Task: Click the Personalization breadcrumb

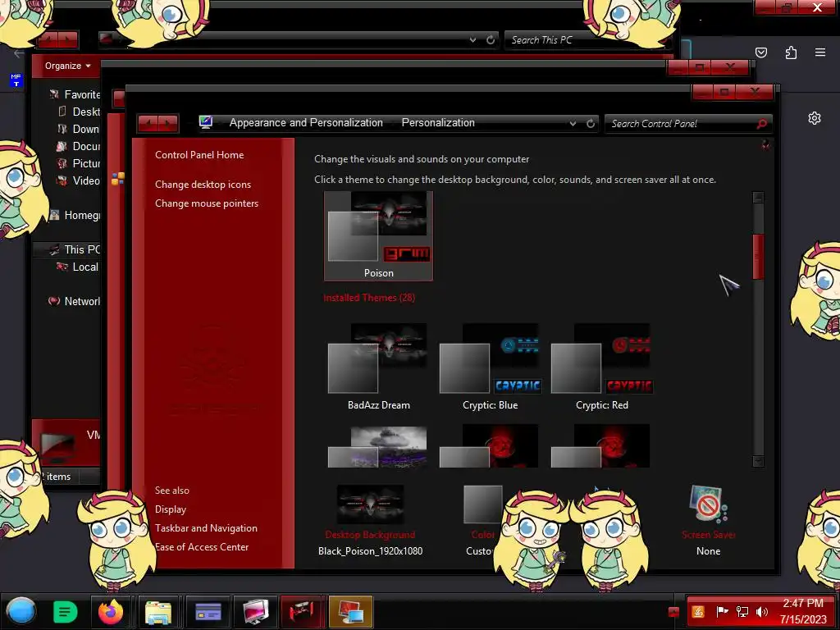Action: (x=438, y=123)
